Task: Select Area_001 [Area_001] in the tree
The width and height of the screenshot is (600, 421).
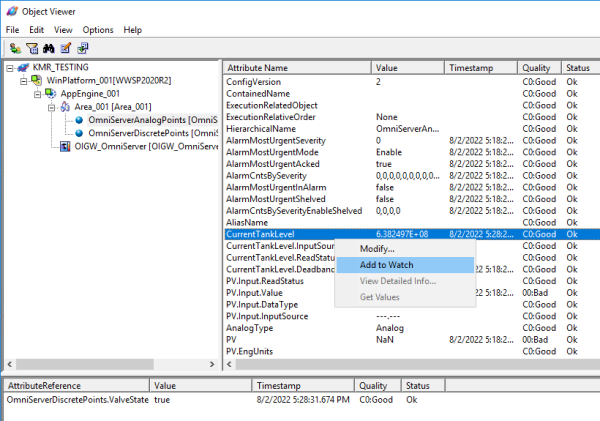Action: click(x=113, y=106)
